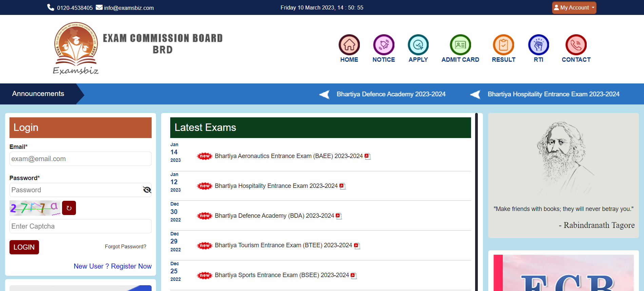Image resolution: width=644 pixels, height=291 pixels.
Task: Open the Admit Card ID icon
Action: click(x=460, y=45)
